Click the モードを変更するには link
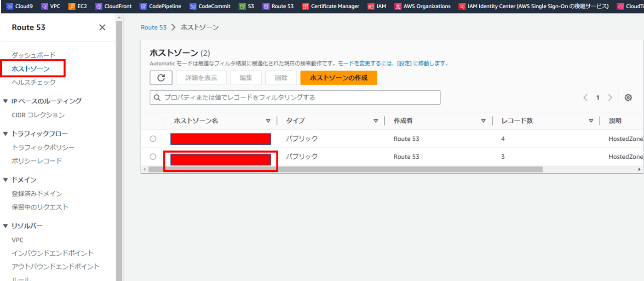Image resolution: width=644 pixels, height=281 pixels. tap(393, 63)
